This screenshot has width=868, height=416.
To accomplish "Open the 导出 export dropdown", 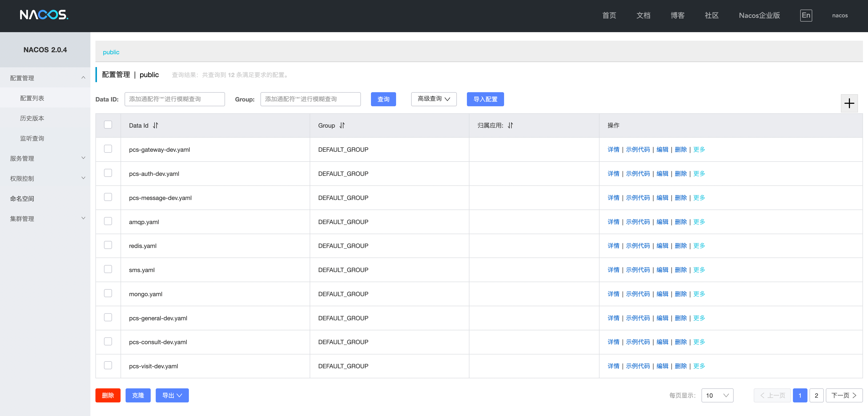I will click(x=172, y=395).
